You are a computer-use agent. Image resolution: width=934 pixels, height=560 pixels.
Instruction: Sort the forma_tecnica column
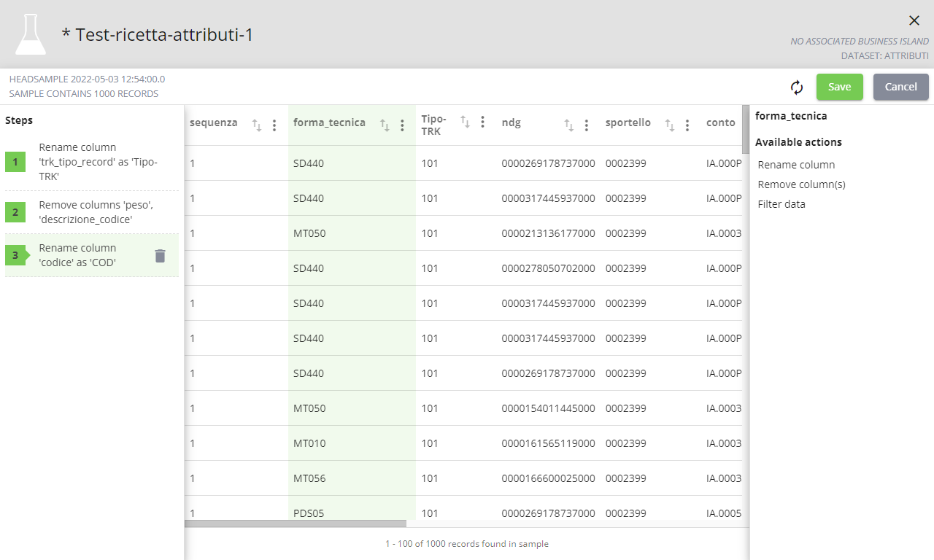coord(385,125)
